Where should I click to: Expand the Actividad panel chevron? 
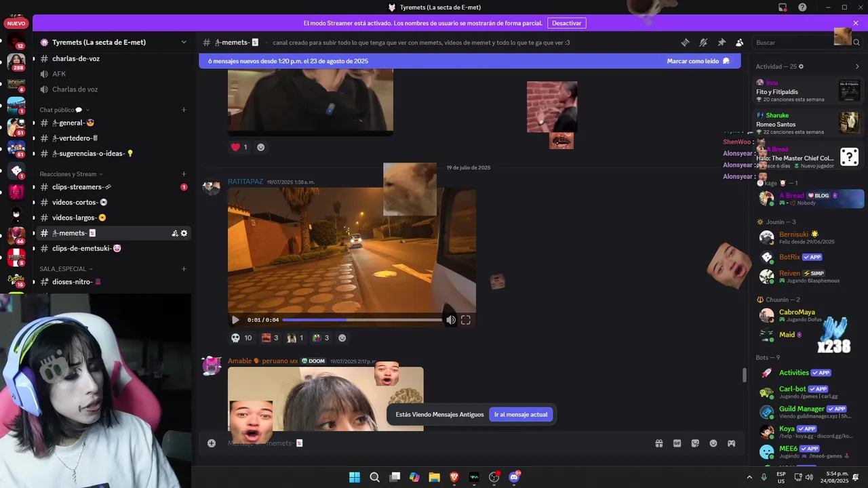point(857,66)
